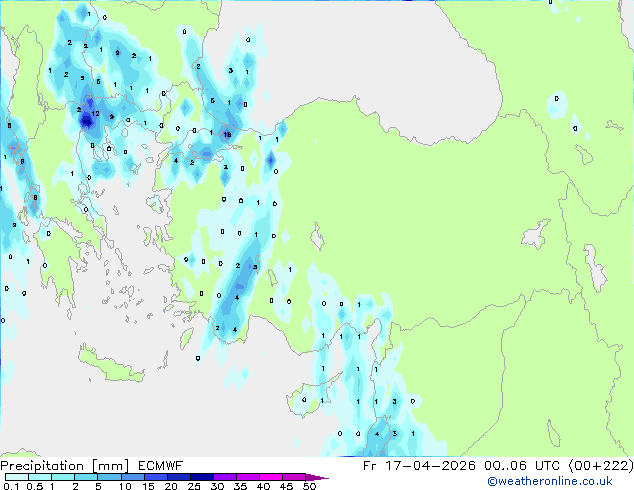Screen dimensions: 634x490
Task: Click the weatheronline.co.uk copyright link
Action: (x=549, y=481)
